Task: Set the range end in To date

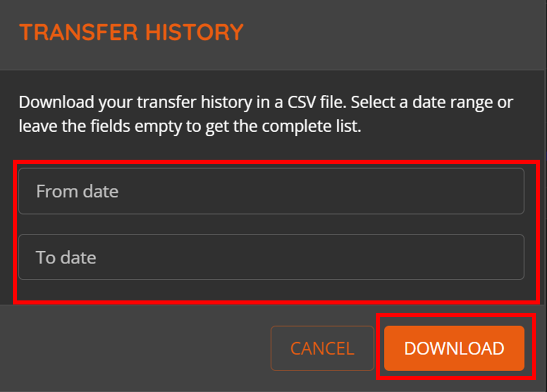Action: click(x=271, y=257)
